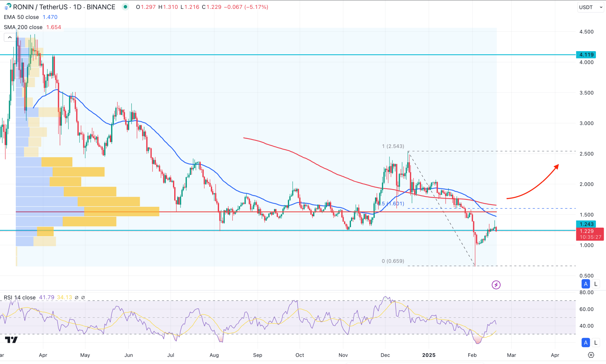Click the RSI value 41.79 readout

(47, 297)
